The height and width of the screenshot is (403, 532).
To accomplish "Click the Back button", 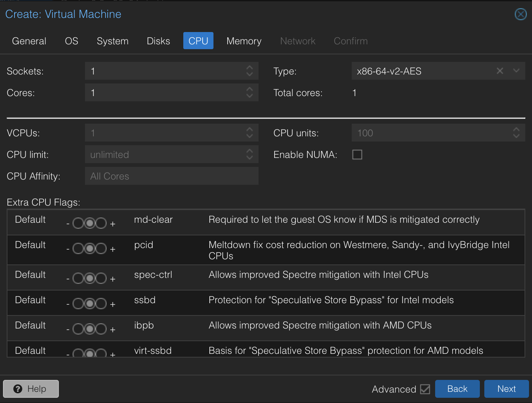I will click(457, 388).
